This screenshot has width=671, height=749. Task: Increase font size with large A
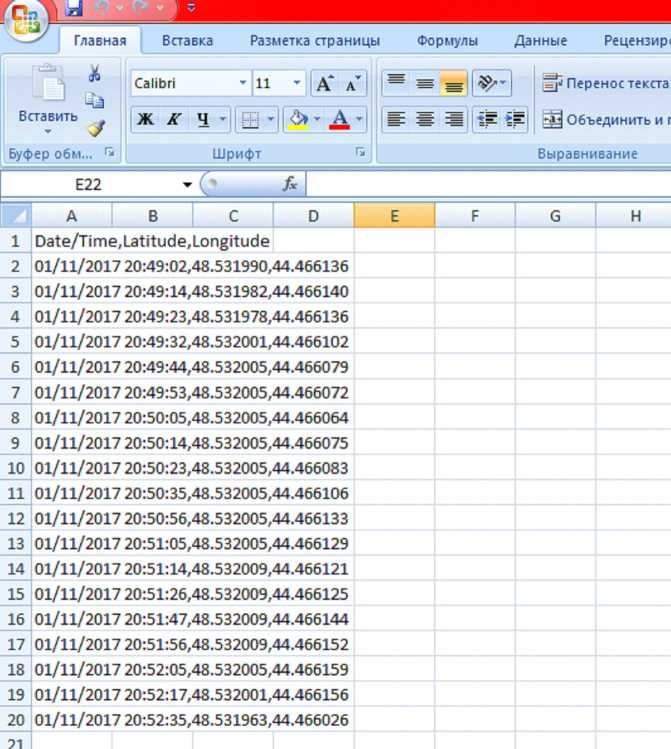(325, 84)
